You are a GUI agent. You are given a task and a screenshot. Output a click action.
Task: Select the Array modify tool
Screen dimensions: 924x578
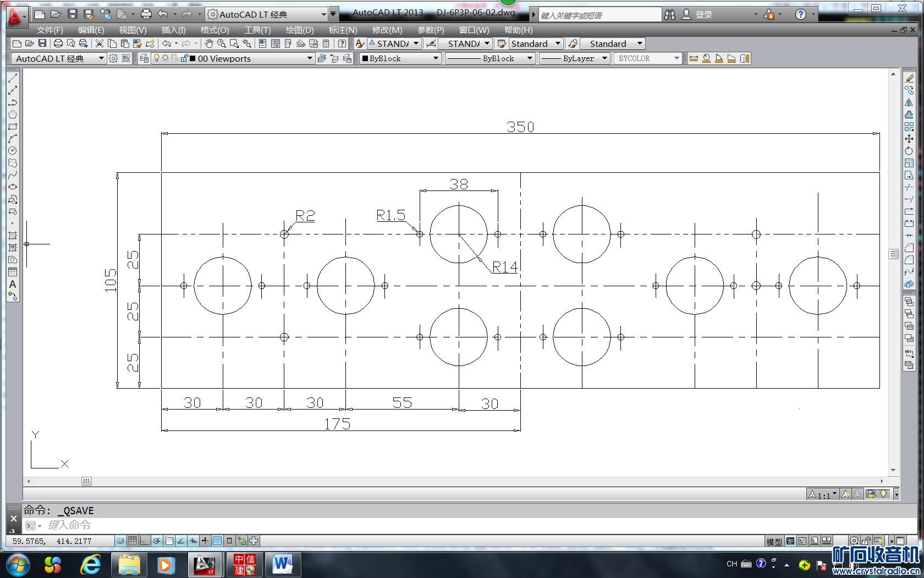[909, 127]
